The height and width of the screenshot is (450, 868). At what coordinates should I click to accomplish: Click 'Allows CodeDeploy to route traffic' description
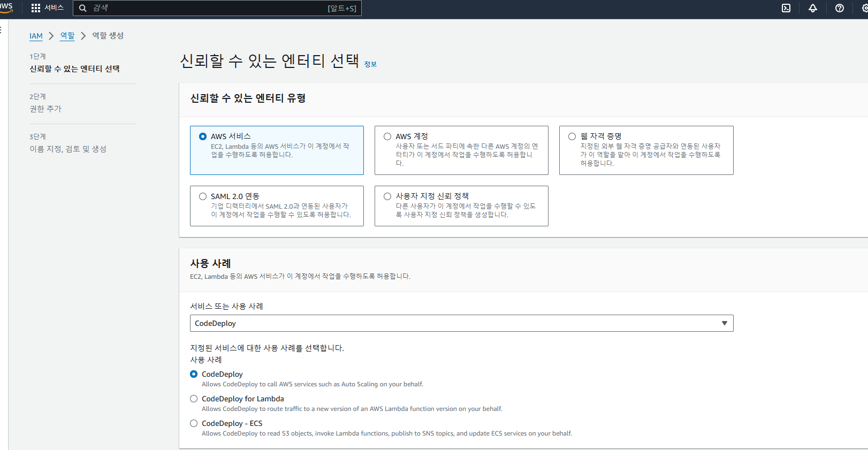(x=352, y=409)
